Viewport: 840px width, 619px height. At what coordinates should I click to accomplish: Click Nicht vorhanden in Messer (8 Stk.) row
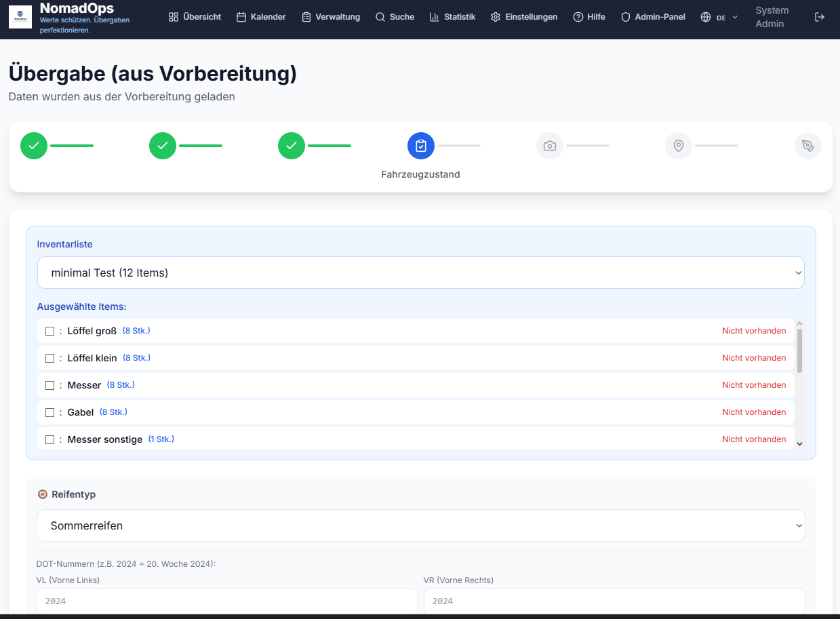(x=754, y=385)
